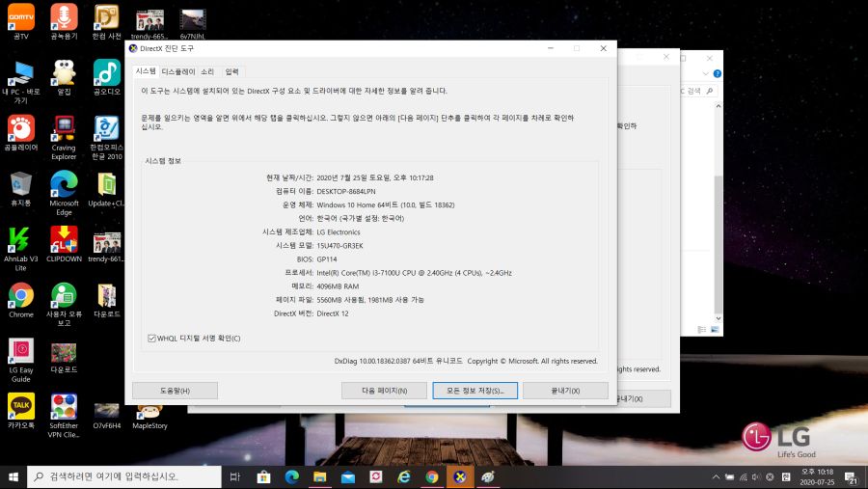This screenshot has height=489, width=868.
Task: Switch to the 디스플레이 tab
Action: pos(178,71)
